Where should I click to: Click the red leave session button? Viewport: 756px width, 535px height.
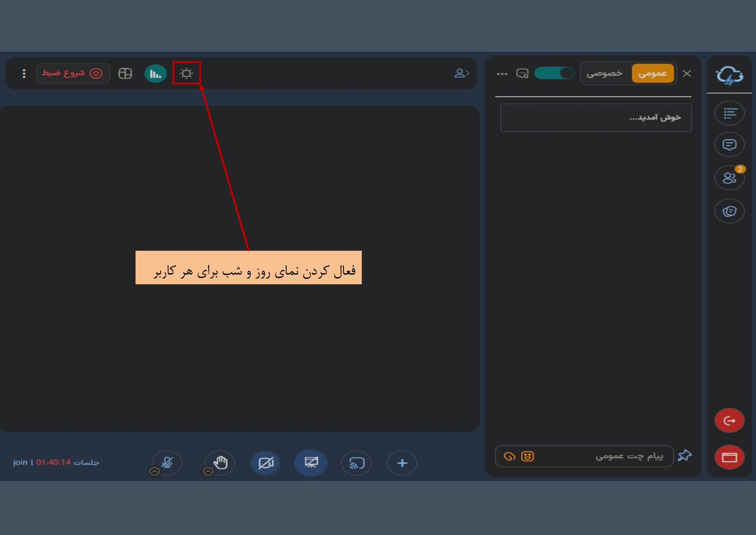pos(729,420)
